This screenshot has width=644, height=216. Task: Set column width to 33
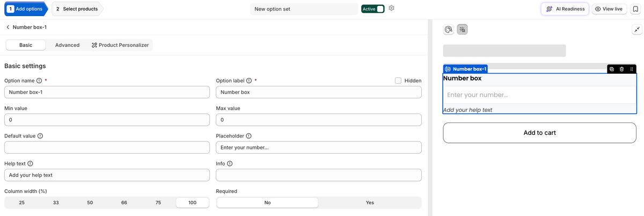click(x=56, y=203)
